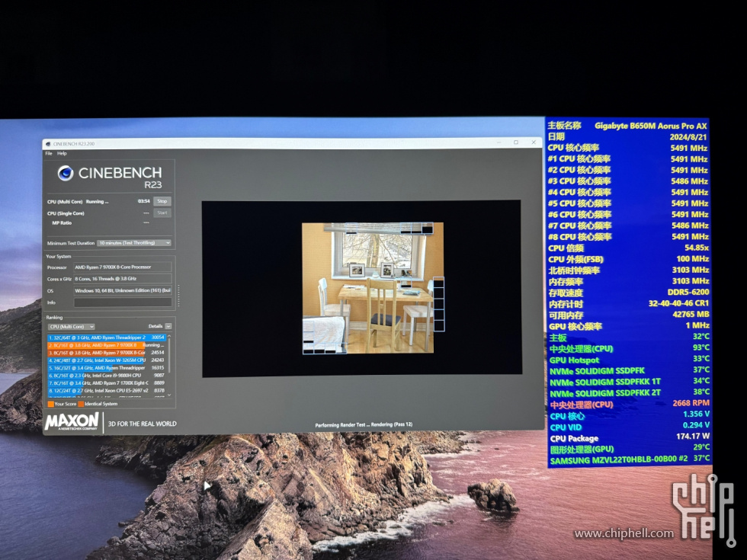747x560 pixels.
Task: Select ranking row 2, the Running Ryzen 7 9700X
Action: [106, 345]
